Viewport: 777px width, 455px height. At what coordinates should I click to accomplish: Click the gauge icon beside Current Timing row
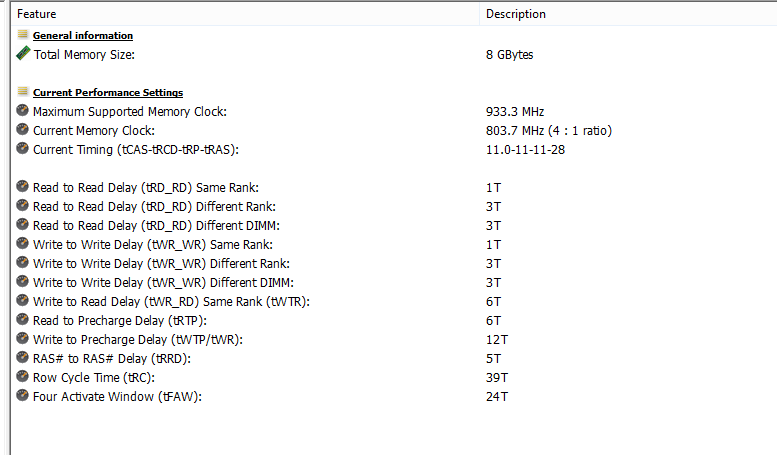pyautogui.click(x=22, y=148)
